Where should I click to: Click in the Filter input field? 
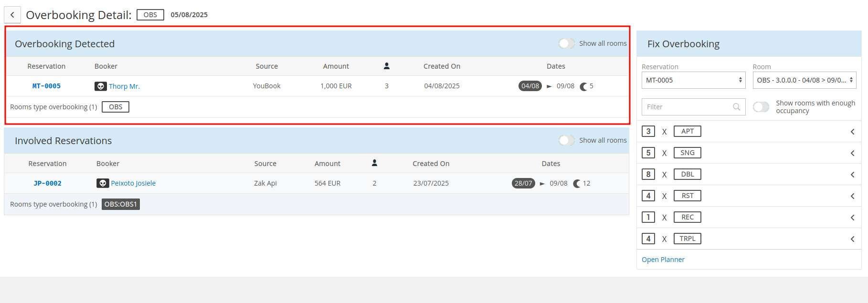(x=693, y=107)
